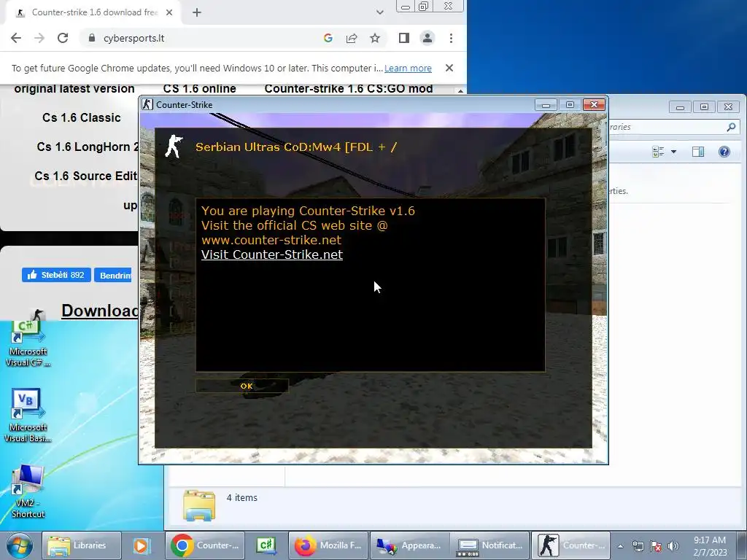Screen dimensions: 747x560
Task: Open Chrome tab search chevron
Action: [x=379, y=12]
